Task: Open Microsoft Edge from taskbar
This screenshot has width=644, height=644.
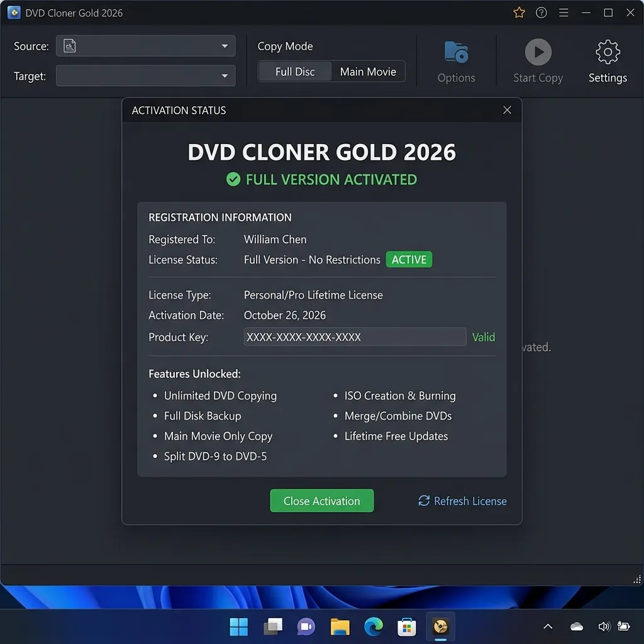Action: [374, 626]
